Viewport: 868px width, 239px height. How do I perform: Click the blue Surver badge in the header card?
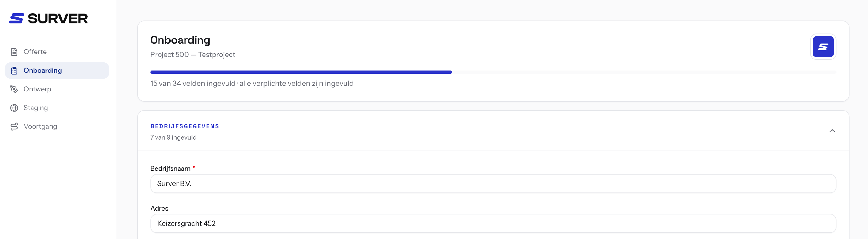(823, 47)
